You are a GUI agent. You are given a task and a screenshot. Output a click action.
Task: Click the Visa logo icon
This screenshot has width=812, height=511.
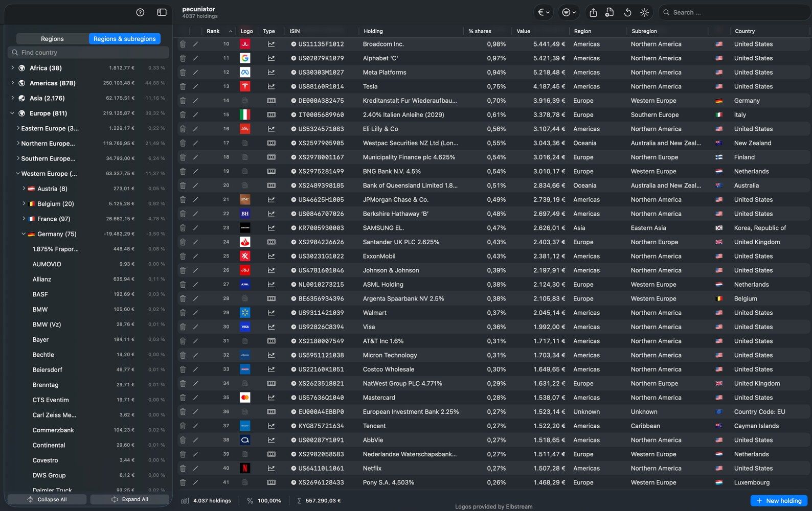(x=245, y=327)
